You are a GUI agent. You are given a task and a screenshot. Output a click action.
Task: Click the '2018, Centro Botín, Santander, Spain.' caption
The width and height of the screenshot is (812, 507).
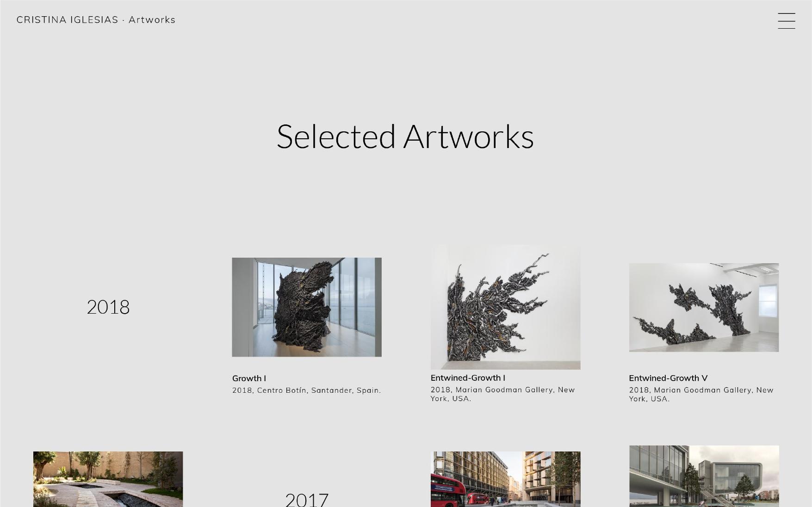point(306,390)
